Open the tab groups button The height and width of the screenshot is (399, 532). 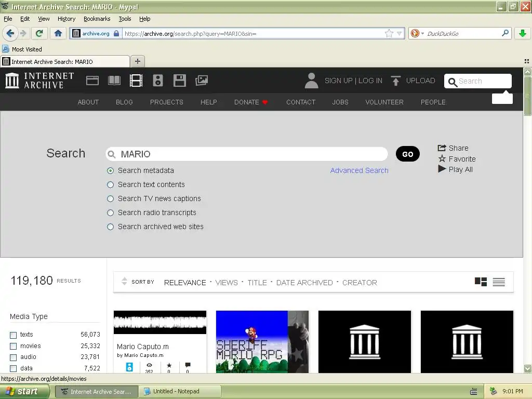click(527, 61)
